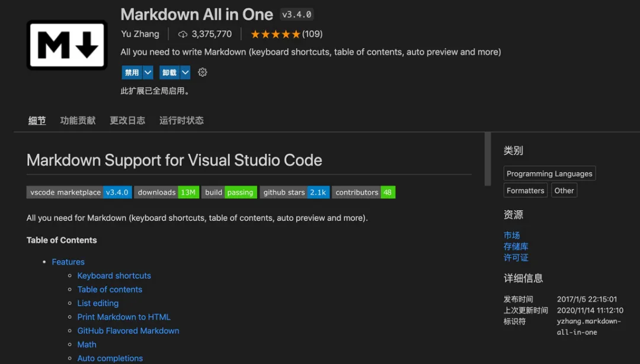Open the Keyboard shortcuts contents link
Viewport: 640px width, 364px height.
(114, 276)
